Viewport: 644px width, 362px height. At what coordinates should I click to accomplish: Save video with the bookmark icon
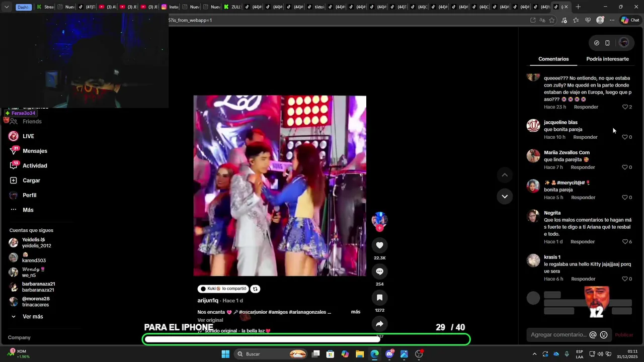point(379,298)
